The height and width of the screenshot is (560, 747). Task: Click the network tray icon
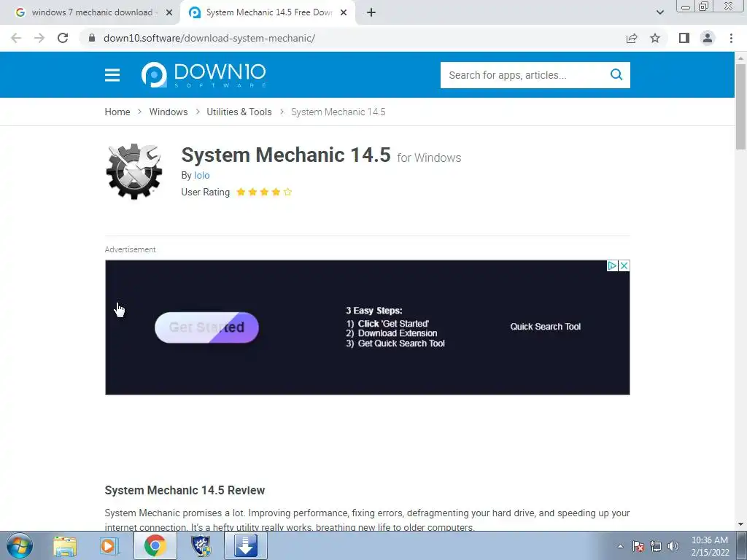(x=656, y=546)
